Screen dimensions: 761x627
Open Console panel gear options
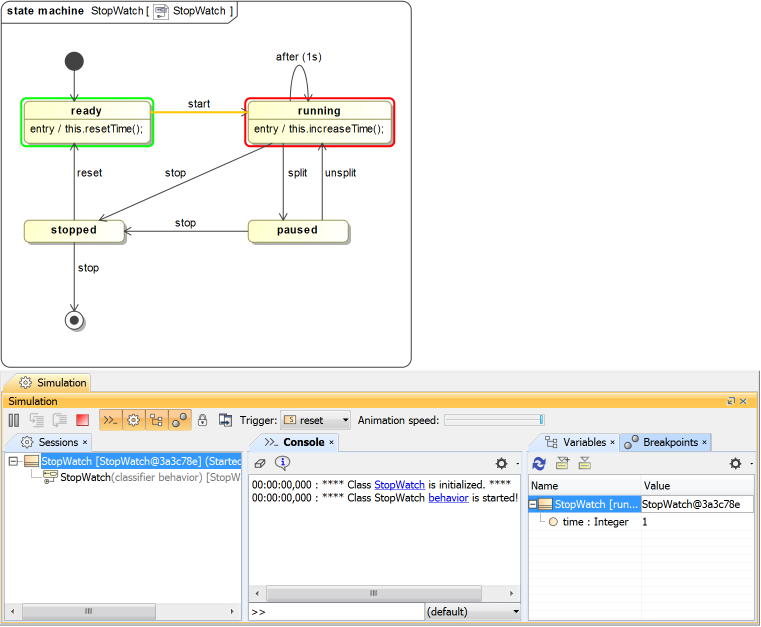click(x=501, y=463)
